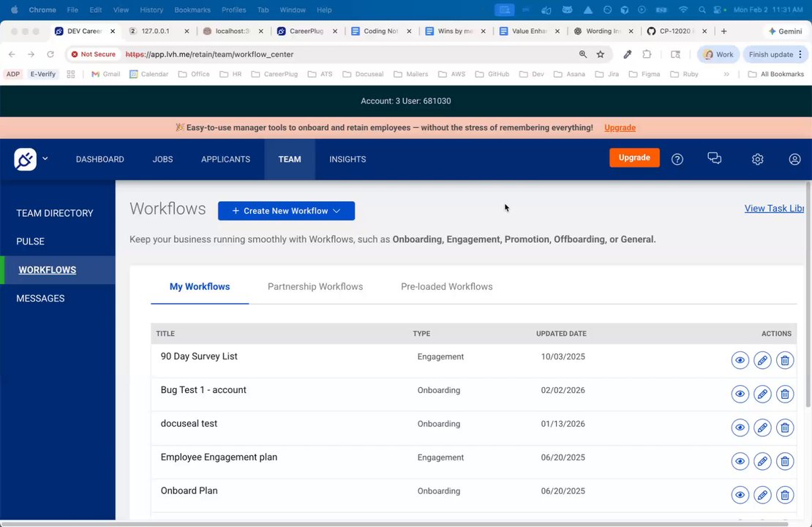
Task: Open the Docuseal bookmarks folder
Action: coord(363,74)
